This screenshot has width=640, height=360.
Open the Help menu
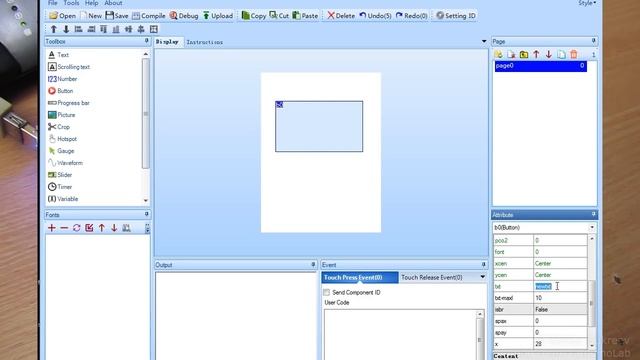click(x=91, y=3)
